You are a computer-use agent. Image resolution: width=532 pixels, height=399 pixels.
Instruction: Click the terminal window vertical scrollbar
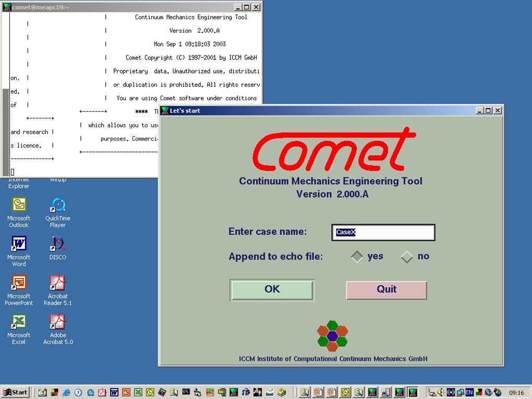point(5,94)
